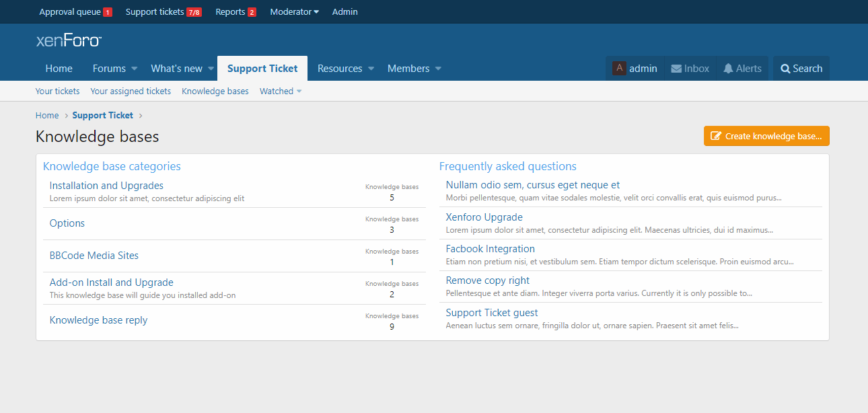Click the Search magnifier icon
Image resolution: width=868 pixels, height=413 pixels.
coord(785,69)
